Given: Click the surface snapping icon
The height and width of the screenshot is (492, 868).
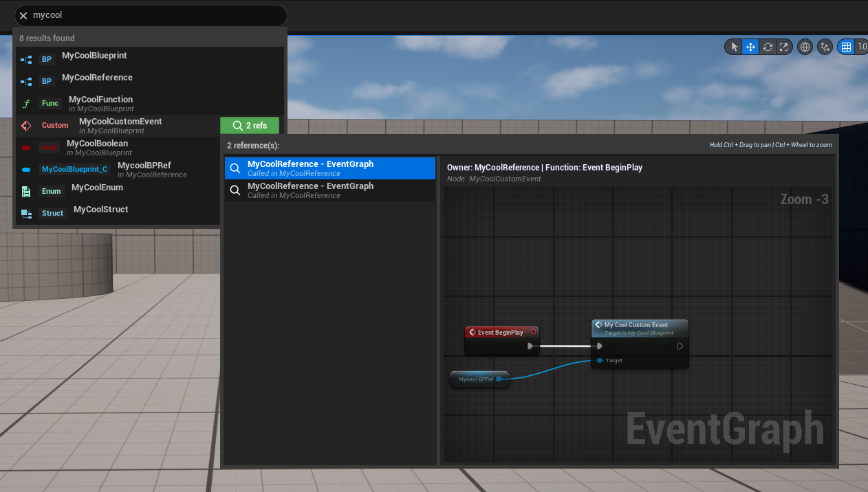Looking at the screenshot, I should coord(825,47).
